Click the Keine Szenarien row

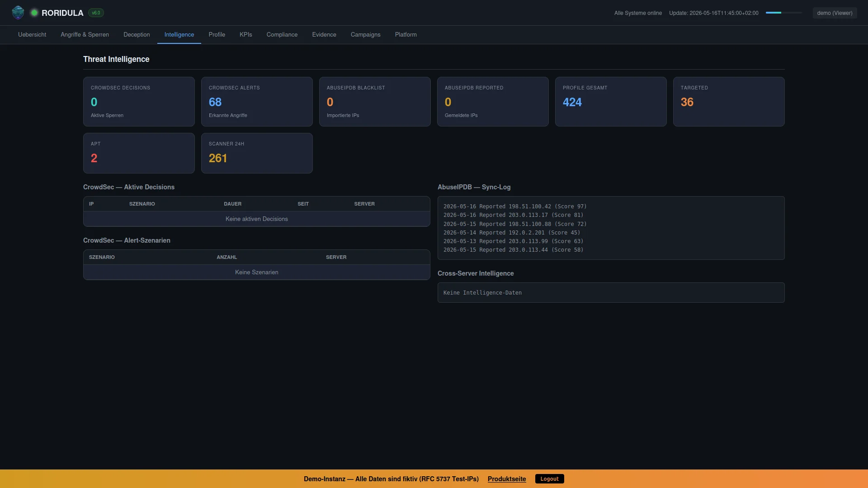point(257,272)
